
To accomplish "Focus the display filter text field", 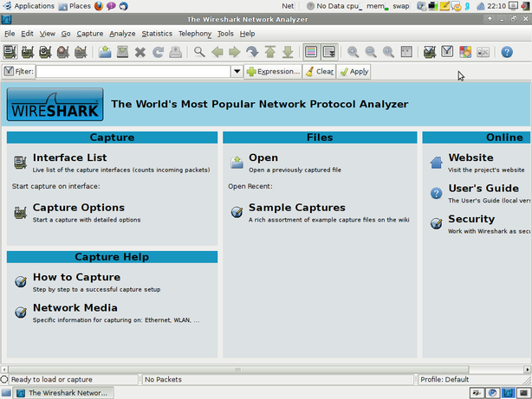I will point(133,72).
